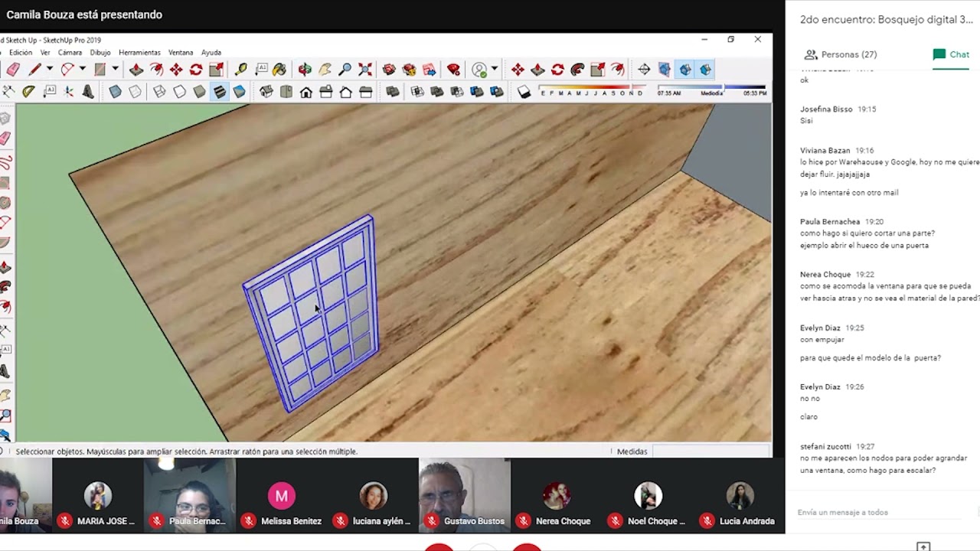Toggle Display Section Cuts
980x551 pixels.
[685, 70]
